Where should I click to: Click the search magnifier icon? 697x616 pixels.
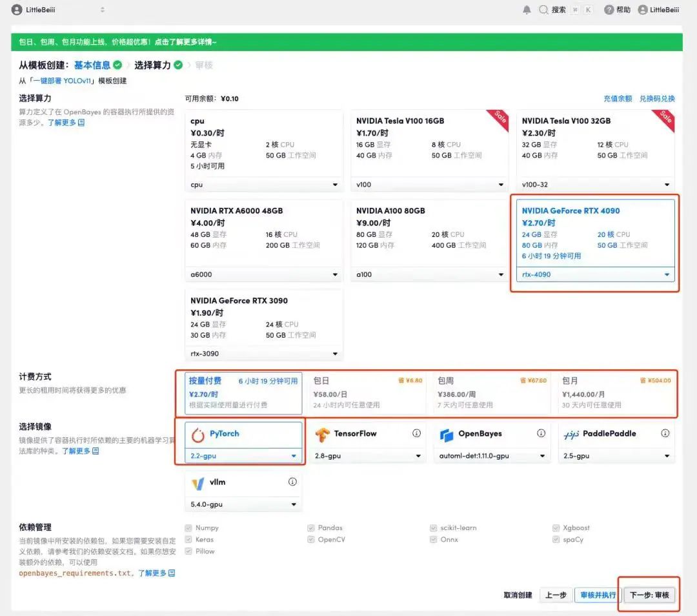click(x=544, y=10)
